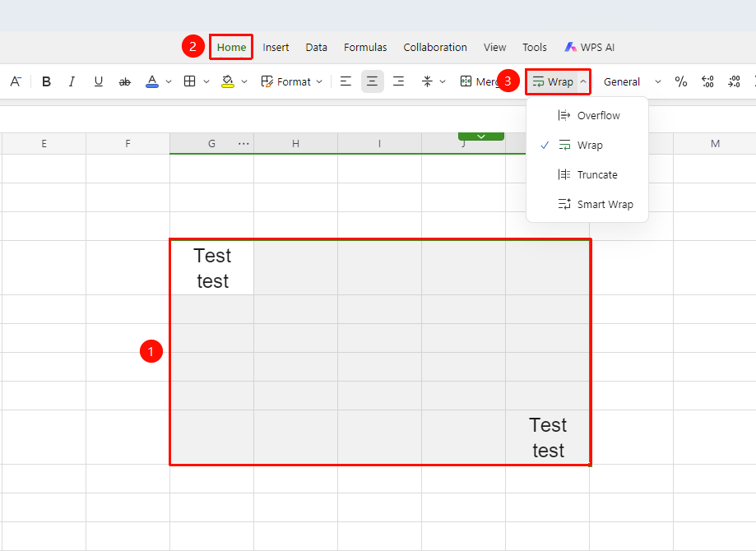The width and height of the screenshot is (756, 551).
Task: Align text to the left
Action: tap(346, 81)
